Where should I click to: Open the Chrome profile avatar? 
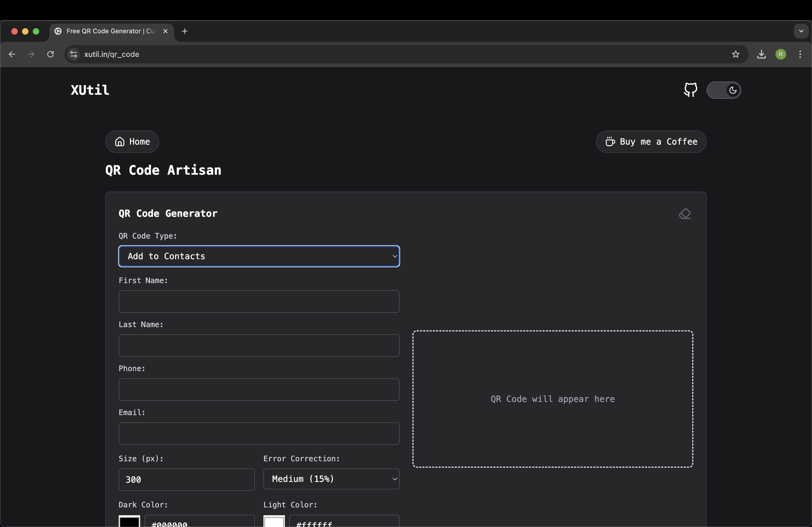pyautogui.click(x=781, y=54)
